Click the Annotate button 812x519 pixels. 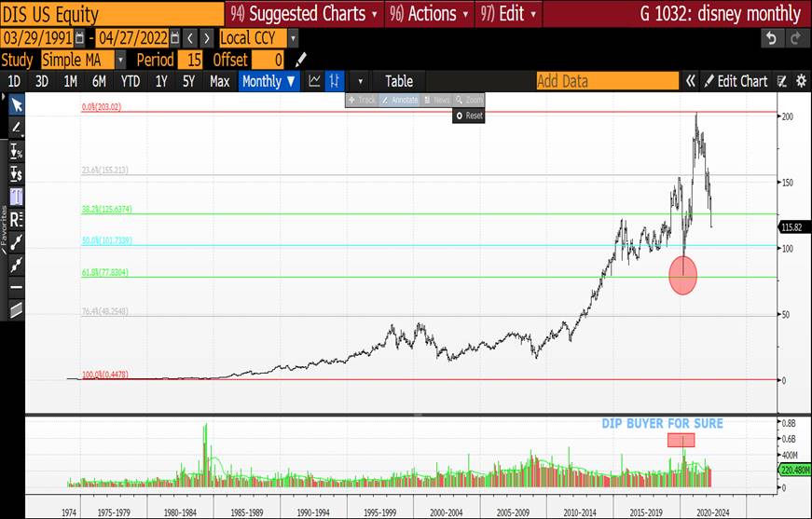pos(400,100)
